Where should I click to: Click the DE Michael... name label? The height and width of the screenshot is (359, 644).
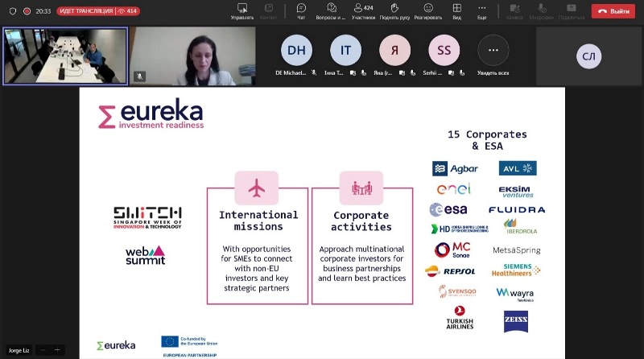point(291,72)
